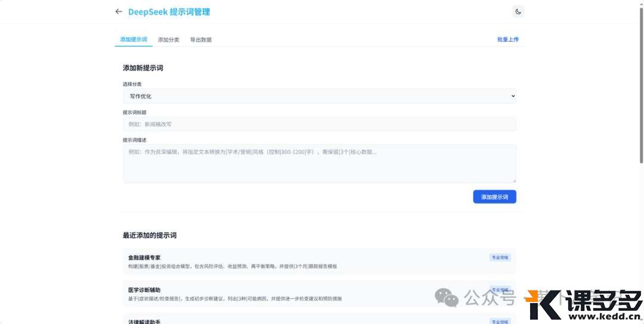Click the 批量上传 link

point(508,39)
